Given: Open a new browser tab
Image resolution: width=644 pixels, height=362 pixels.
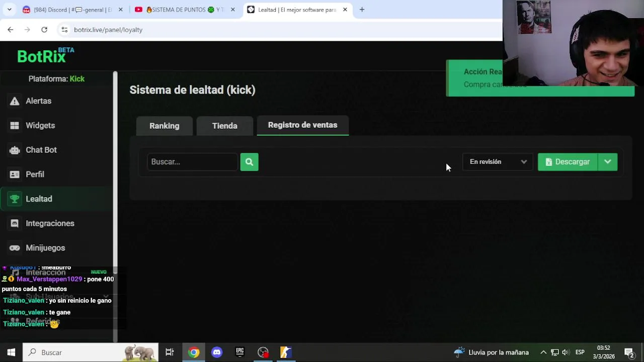Looking at the screenshot, I should (x=362, y=10).
